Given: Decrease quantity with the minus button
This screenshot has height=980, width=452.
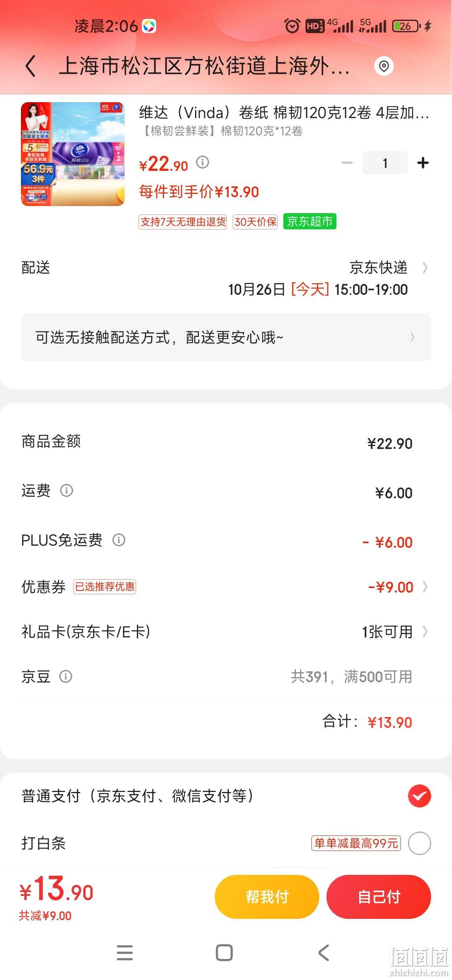Looking at the screenshot, I should click(x=347, y=162).
